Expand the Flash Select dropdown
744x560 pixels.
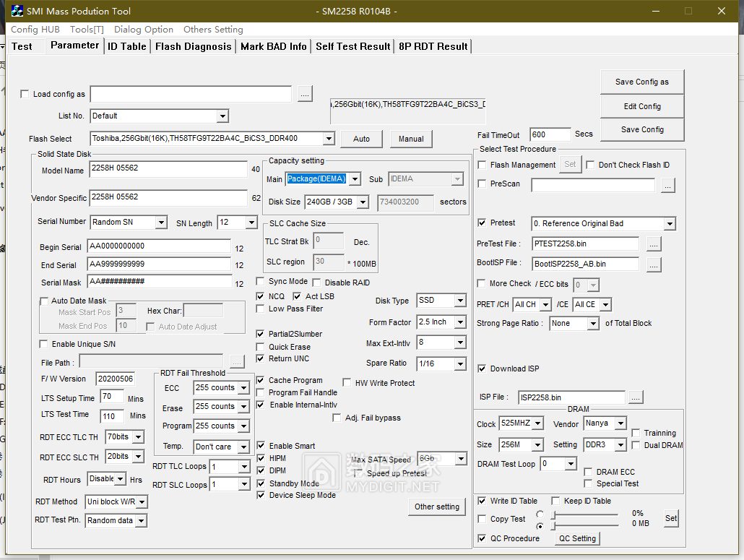[x=329, y=139]
